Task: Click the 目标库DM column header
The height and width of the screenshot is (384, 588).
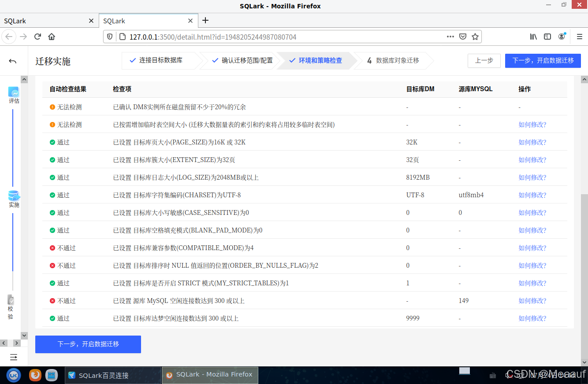Action: [x=420, y=89]
